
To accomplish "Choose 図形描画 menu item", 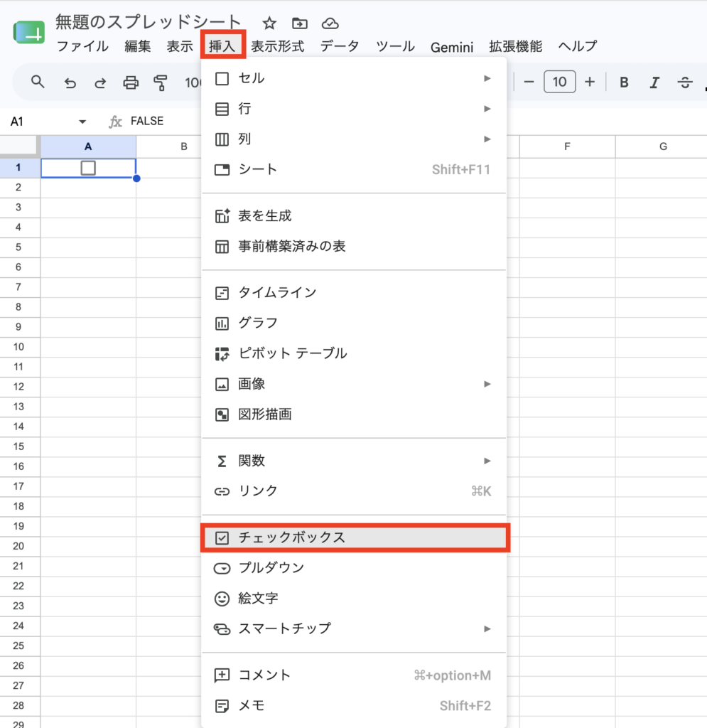I will [354, 414].
